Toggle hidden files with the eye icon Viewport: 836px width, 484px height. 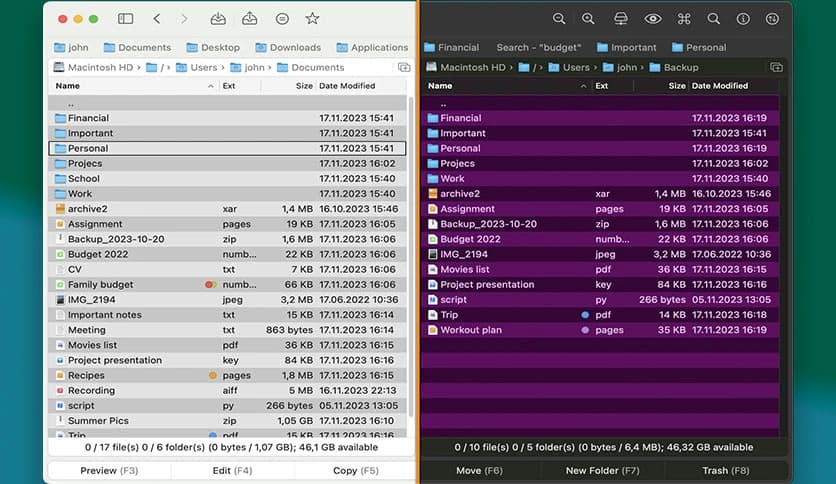click(x=653, y=19)
